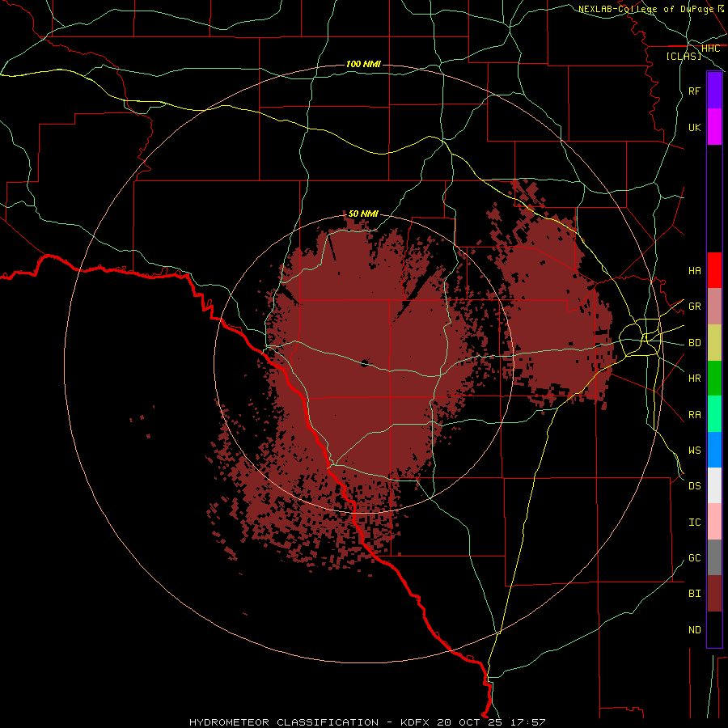
Task: Click the HYDROMETEOR CLASSIFICATION title text
Action: coord(284,722)
